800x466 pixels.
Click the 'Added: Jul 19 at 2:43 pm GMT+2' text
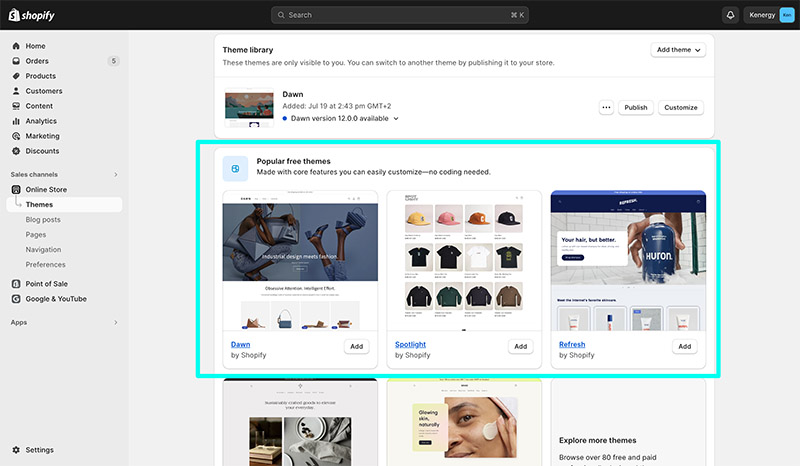click(337, 106)
